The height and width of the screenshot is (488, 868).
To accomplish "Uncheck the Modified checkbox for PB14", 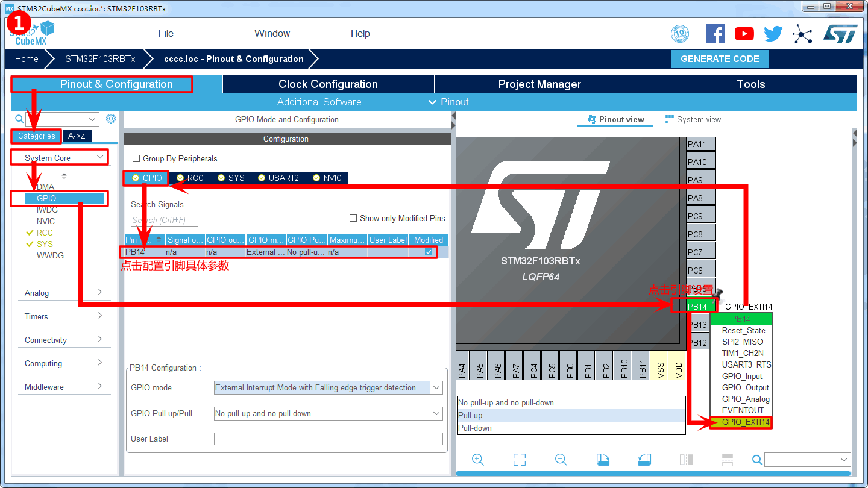I will click(429, 252).
